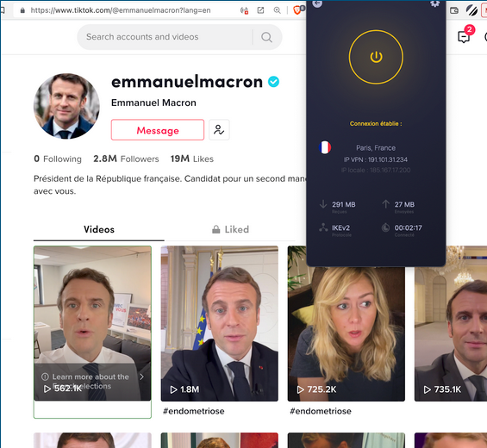Click the 2.8M Followers count

pos(126,159)
